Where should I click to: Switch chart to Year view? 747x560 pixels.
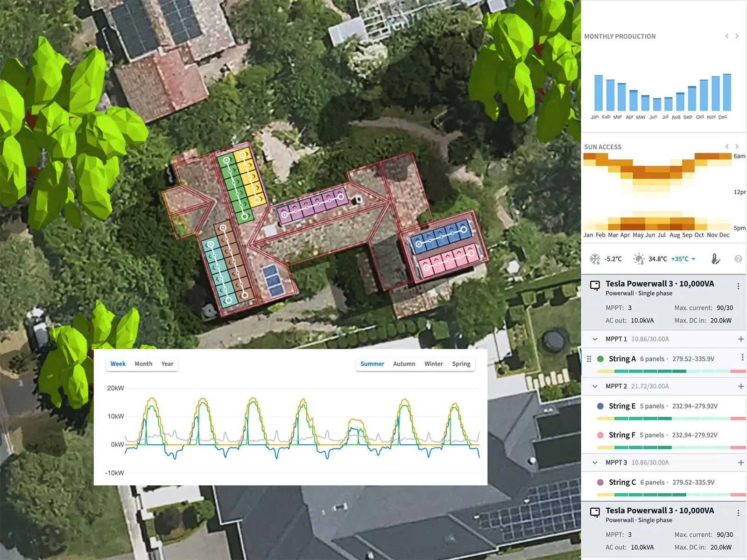click(x=167, y=364)
